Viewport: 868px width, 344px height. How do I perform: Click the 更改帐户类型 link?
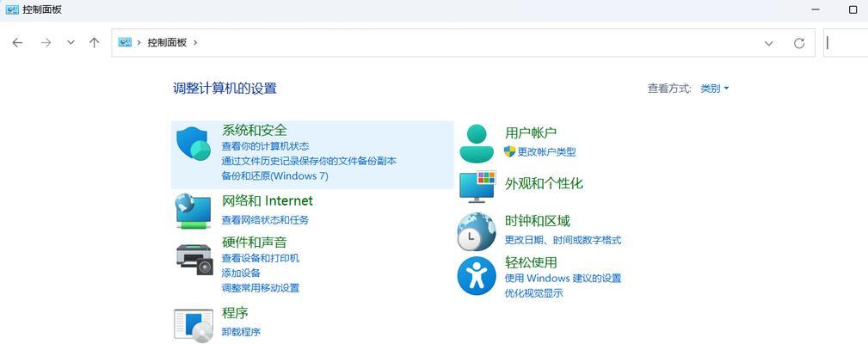(x=547, y=152)
